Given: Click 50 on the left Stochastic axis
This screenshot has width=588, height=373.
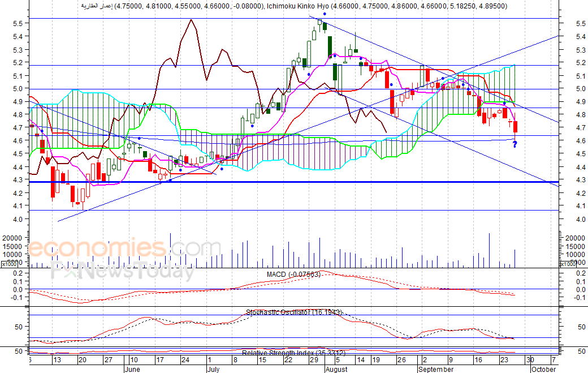Looking at the screenshot, I should [19, 327].
